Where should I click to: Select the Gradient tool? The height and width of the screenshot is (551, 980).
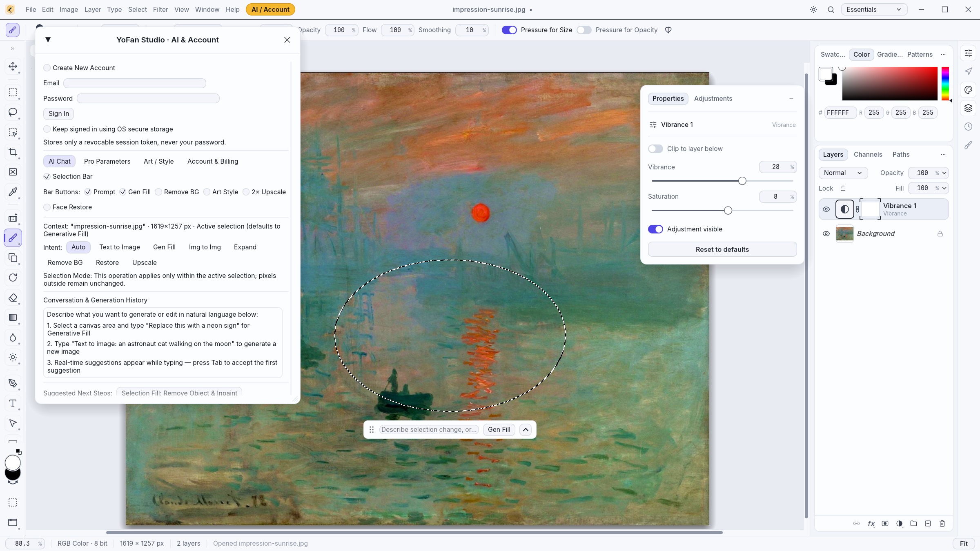pos(13,318)
